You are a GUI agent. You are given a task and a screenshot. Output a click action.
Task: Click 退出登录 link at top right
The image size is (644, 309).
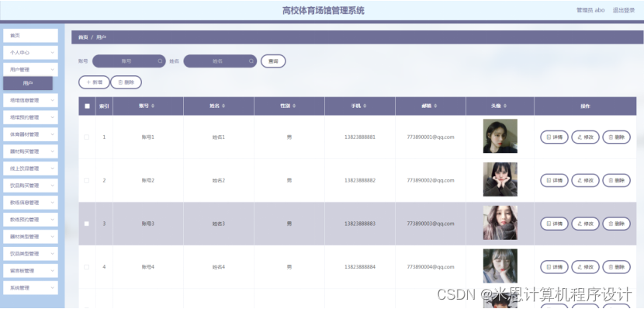[x=624, y=10]
